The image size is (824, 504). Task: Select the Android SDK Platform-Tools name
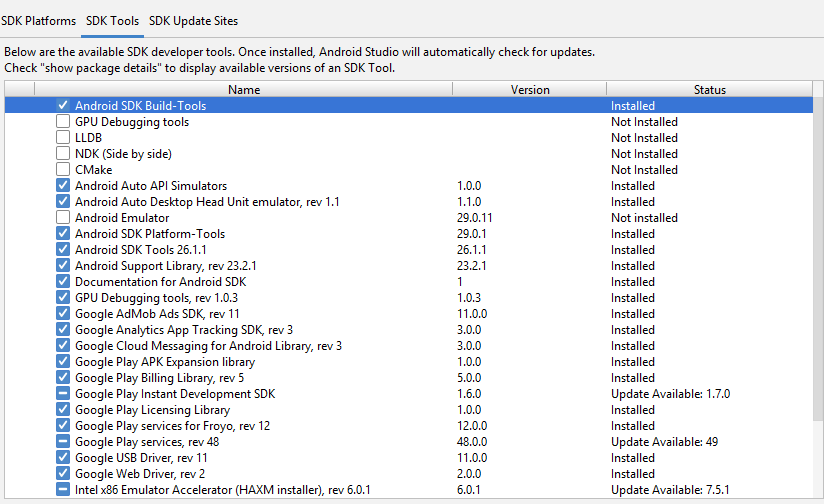pos(150,234)
